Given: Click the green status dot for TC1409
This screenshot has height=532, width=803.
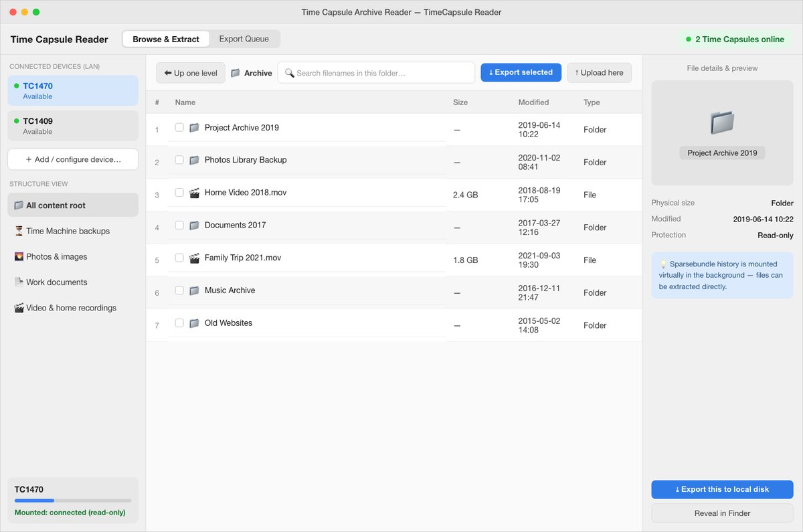Looking at the screenshot, I should pyautogui.click(x=17, y=121).
